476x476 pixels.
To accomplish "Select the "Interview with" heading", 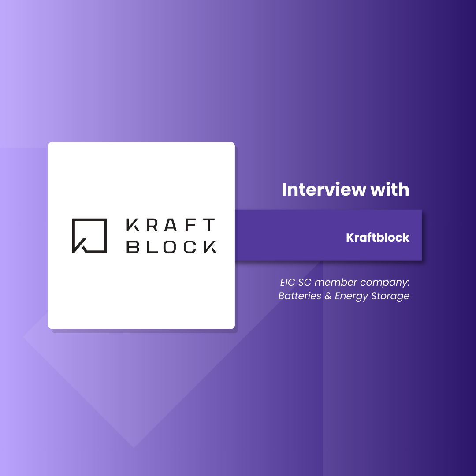I will [345, 190].
